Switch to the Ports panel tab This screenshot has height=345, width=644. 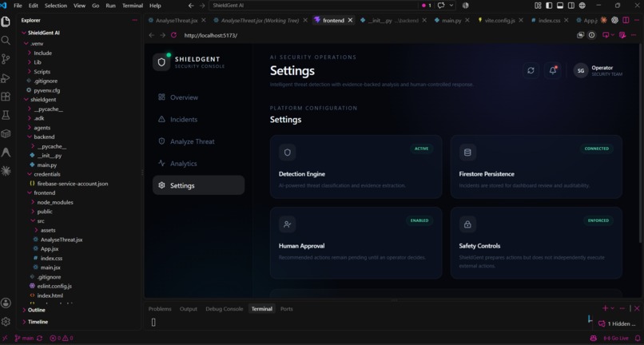287,309
